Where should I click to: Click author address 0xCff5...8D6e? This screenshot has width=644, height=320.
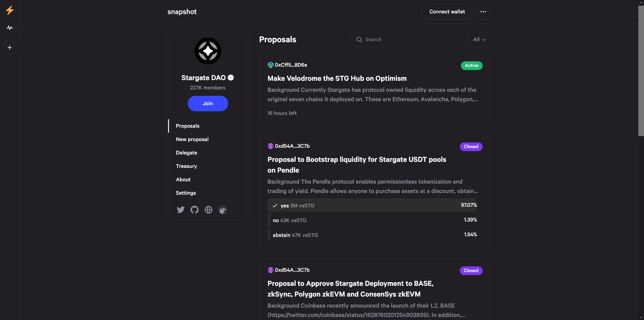[x=291, y=65]
